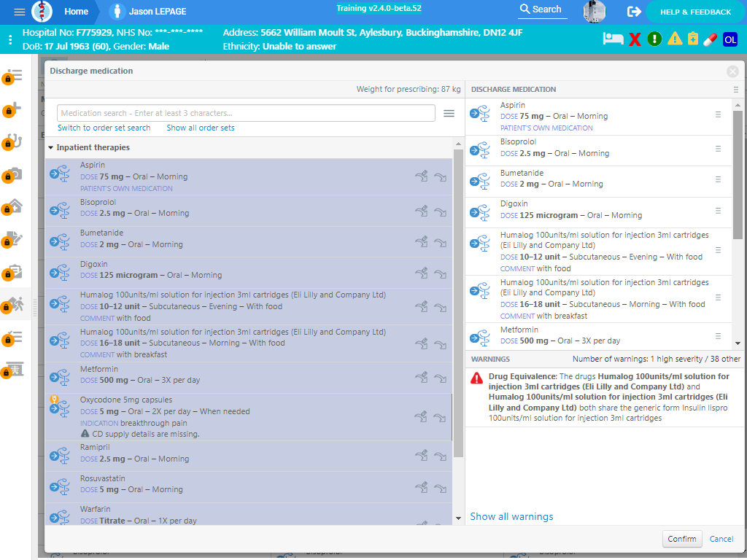Click the Drug Equivalence warning message

point(609,397)
